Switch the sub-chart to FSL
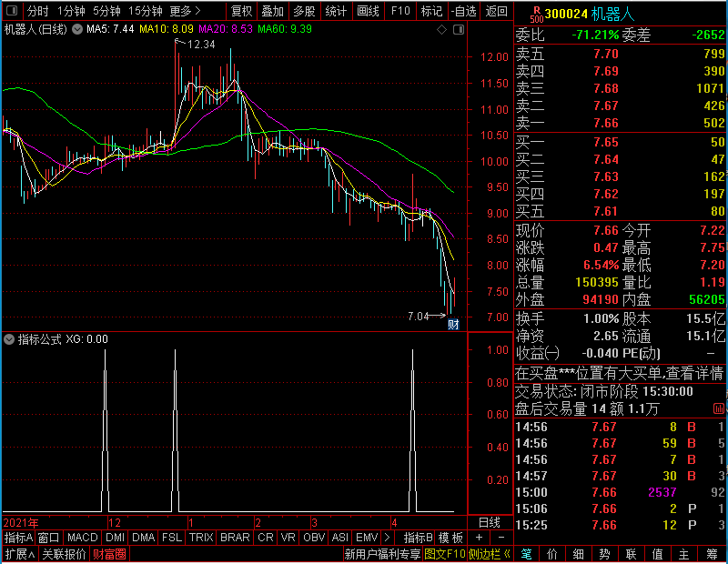The height and width of the screenshot is (564, 728). (x=172, y=538)
